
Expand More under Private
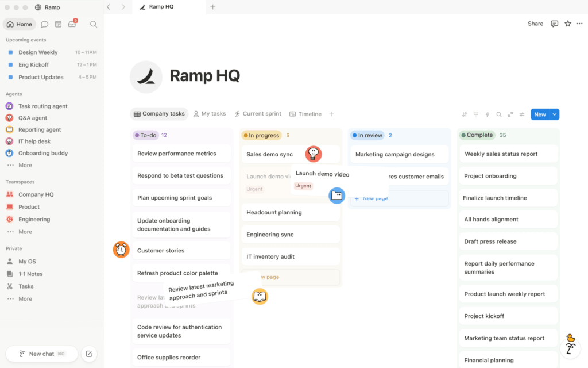tap(25, 299)
